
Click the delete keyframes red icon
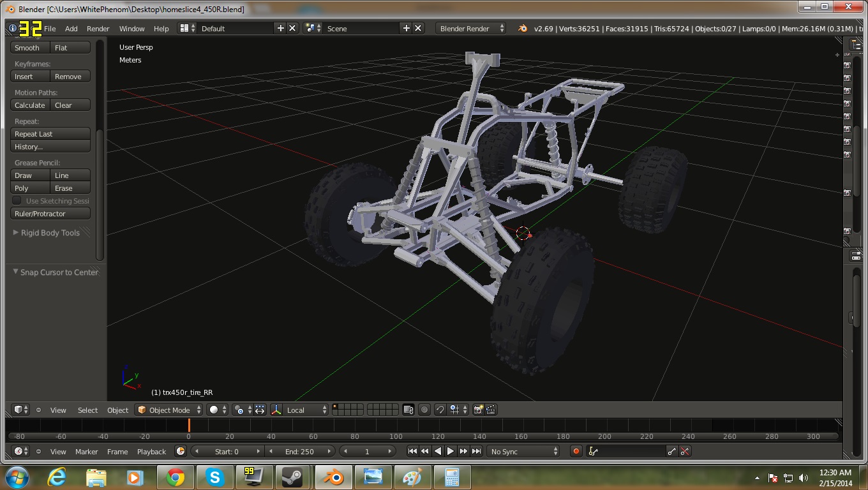coord(685,451)
